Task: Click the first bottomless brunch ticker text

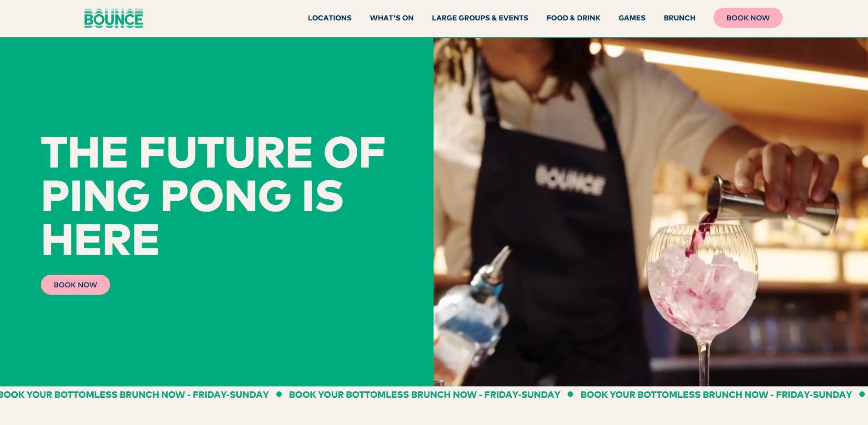Action: point(135,395)
